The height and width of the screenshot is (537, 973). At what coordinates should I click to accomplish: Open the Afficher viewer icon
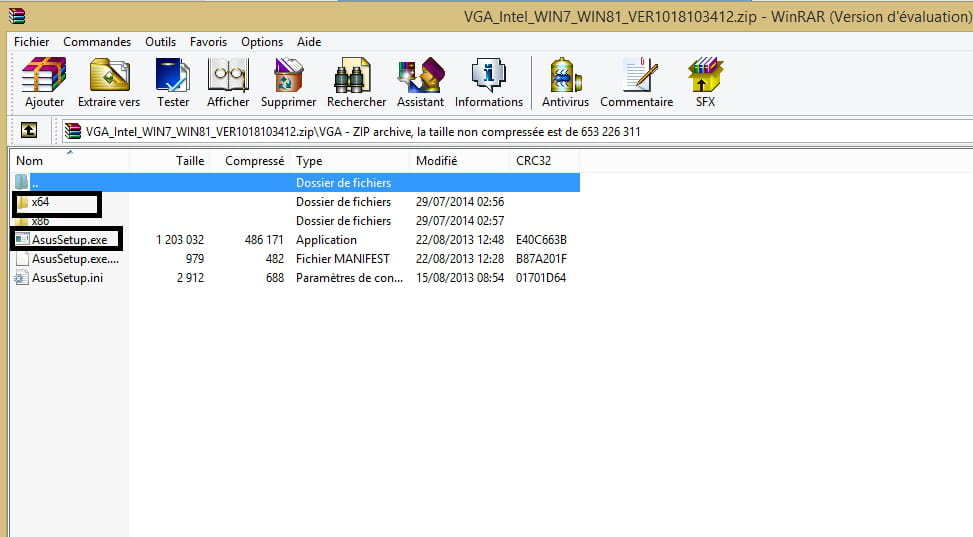228,75
